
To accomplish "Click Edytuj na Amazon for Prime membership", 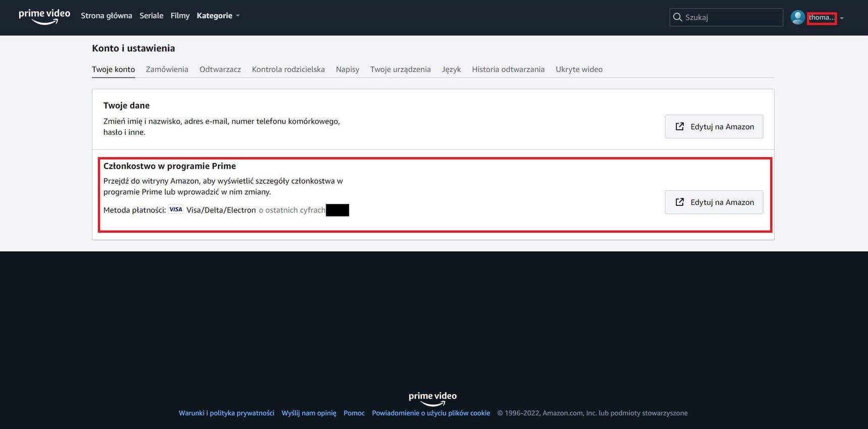I will coord(714,202).
